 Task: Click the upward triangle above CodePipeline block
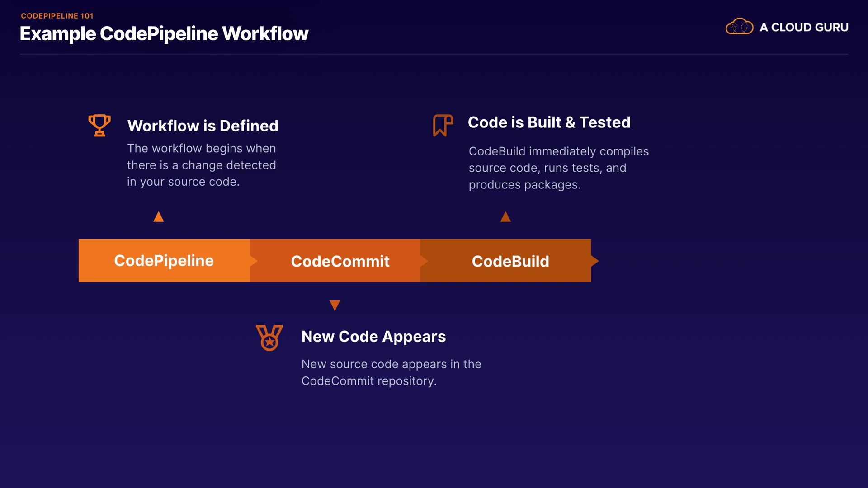click(x=158, y=217)
